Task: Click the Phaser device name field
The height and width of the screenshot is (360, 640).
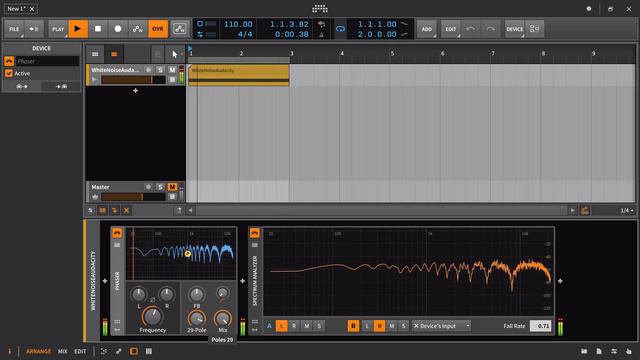Action: [47, 61]
